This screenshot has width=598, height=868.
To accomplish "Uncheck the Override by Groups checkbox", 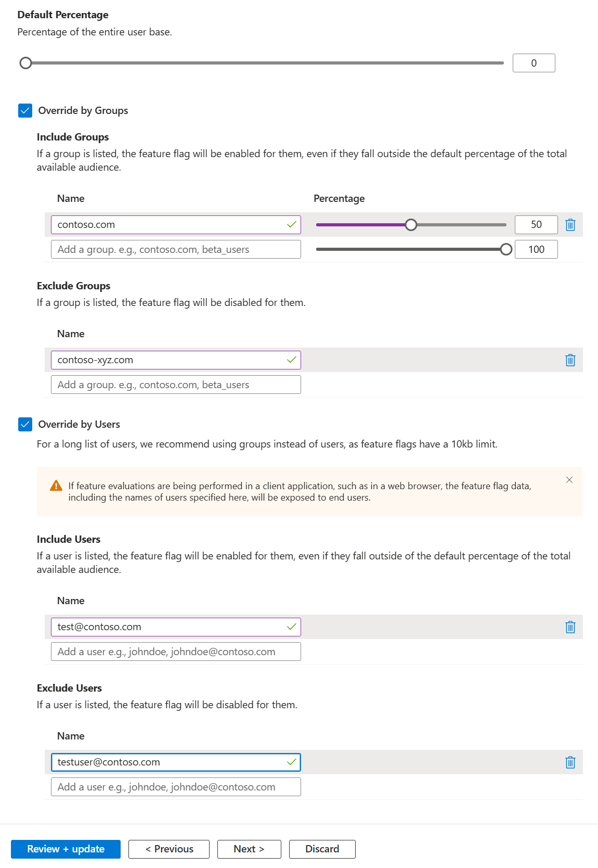I will 25,110.
